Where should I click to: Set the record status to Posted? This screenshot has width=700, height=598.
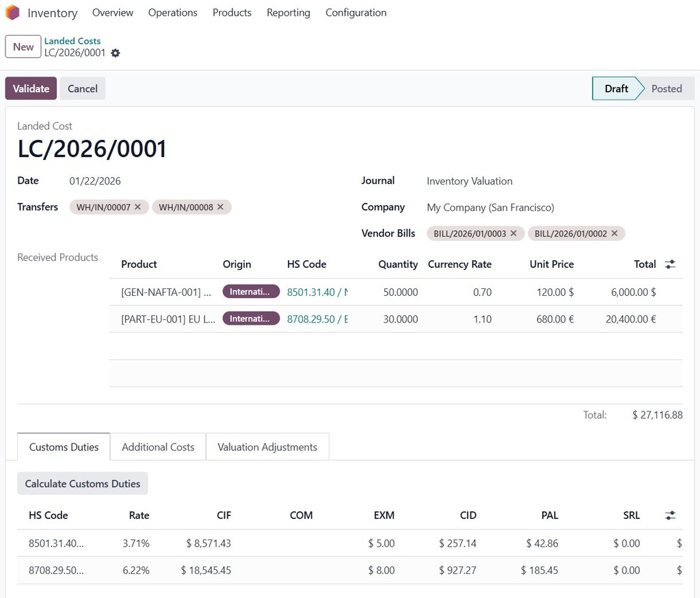[x=667, y=88]
